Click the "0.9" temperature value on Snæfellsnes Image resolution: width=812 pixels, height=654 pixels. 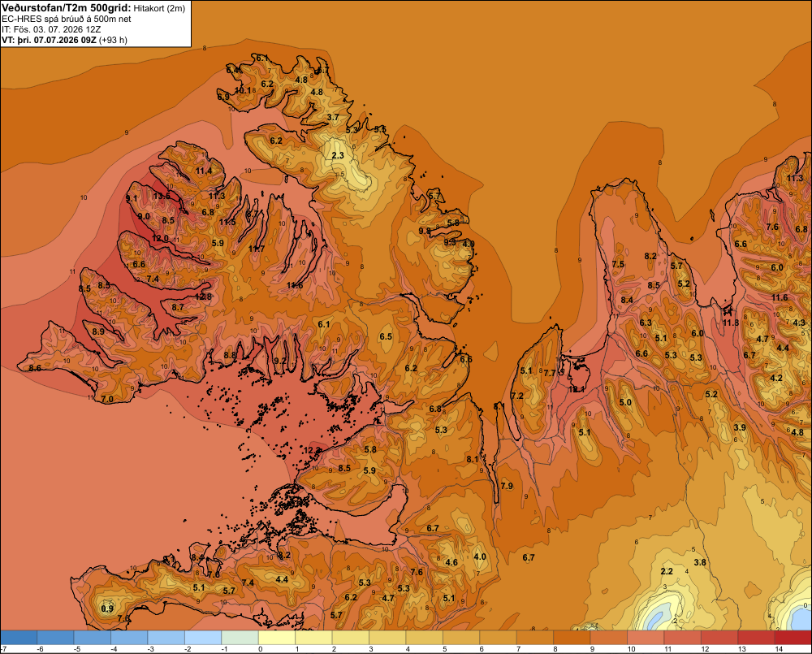[107, 609]
